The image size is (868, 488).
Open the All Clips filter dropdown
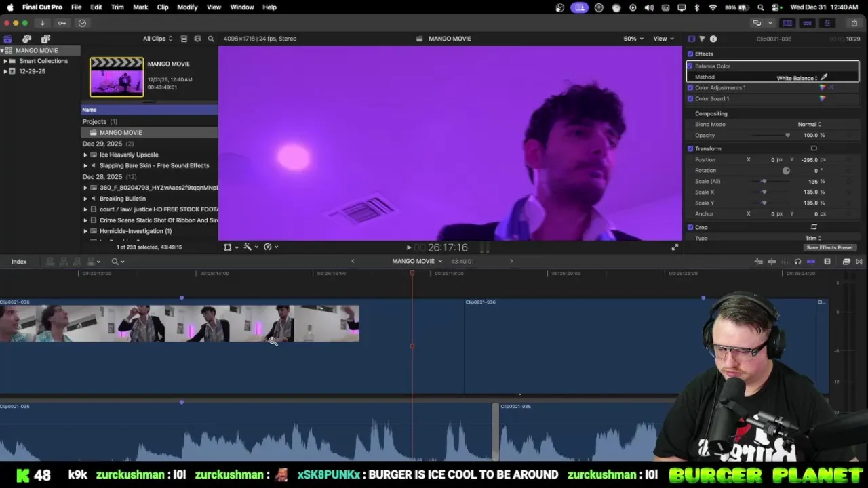click(157, 39)
